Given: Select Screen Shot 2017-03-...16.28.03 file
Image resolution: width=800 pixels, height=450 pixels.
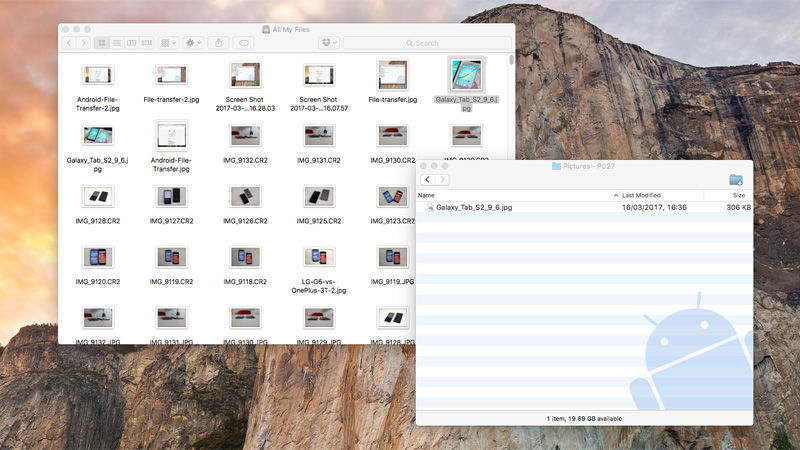Looking at the screenshot, I should [x=245, y=86].
